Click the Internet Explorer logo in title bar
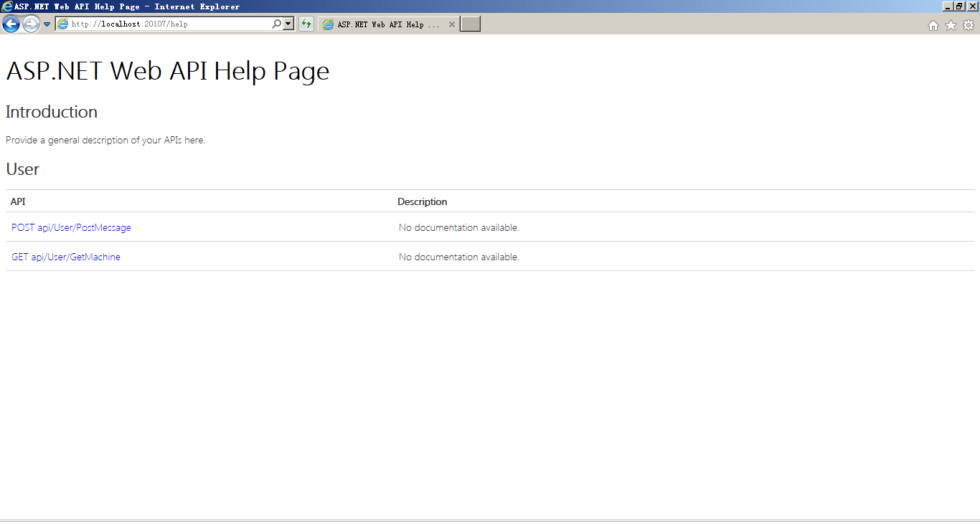 pyautogui.click(x=7, y=6)
